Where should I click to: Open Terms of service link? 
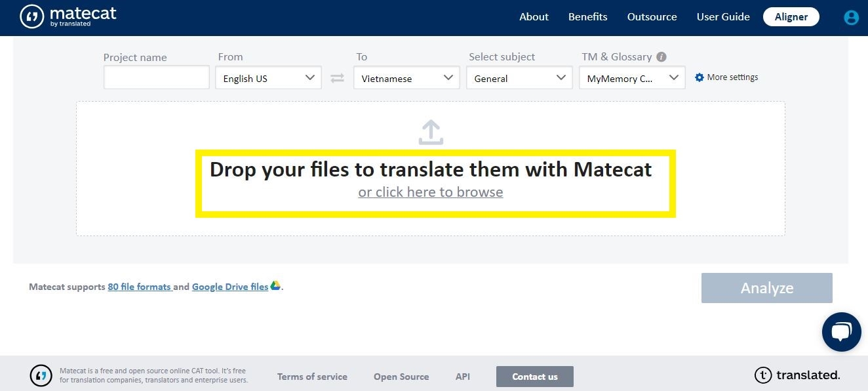[312, 377]
